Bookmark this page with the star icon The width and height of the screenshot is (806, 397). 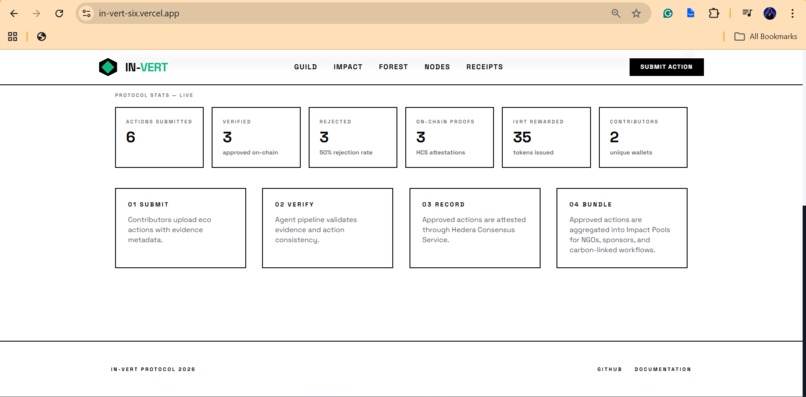(636, 14)
